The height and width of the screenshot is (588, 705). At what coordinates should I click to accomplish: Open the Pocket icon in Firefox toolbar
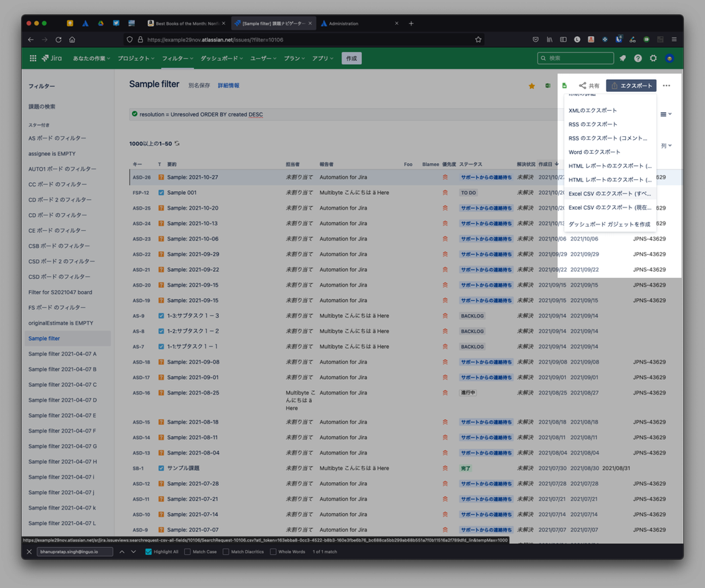[x=535, y=40]
